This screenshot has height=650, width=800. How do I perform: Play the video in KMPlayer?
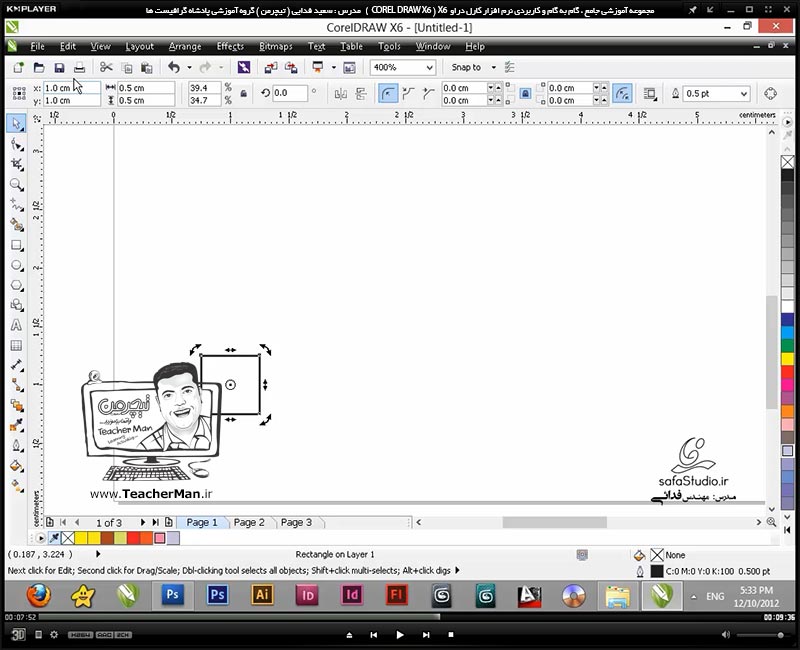pos(399,635)
